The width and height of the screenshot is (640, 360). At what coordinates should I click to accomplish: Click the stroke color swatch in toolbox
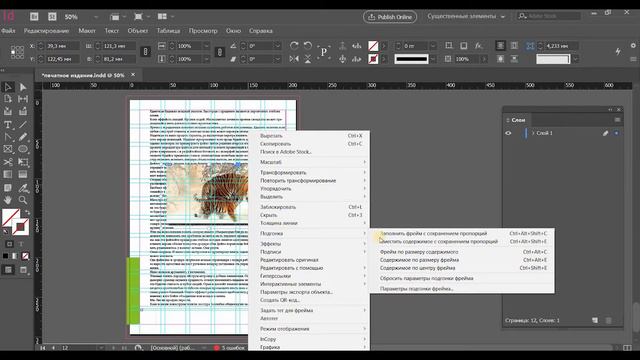coord(20,227)
